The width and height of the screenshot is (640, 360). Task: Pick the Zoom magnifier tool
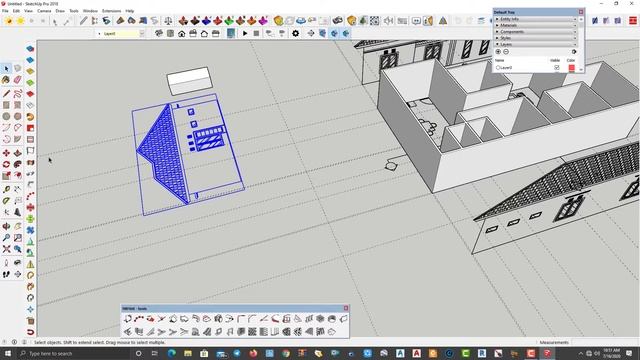pos(6,238)
